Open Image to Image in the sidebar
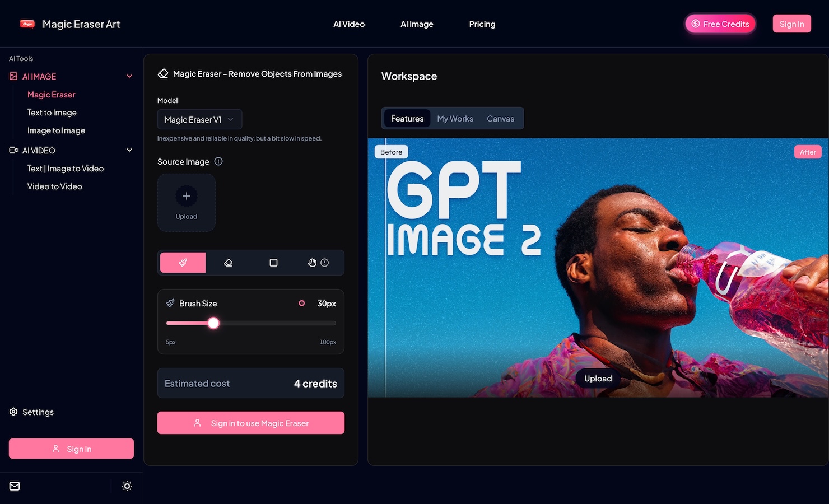 click(57, 130)
